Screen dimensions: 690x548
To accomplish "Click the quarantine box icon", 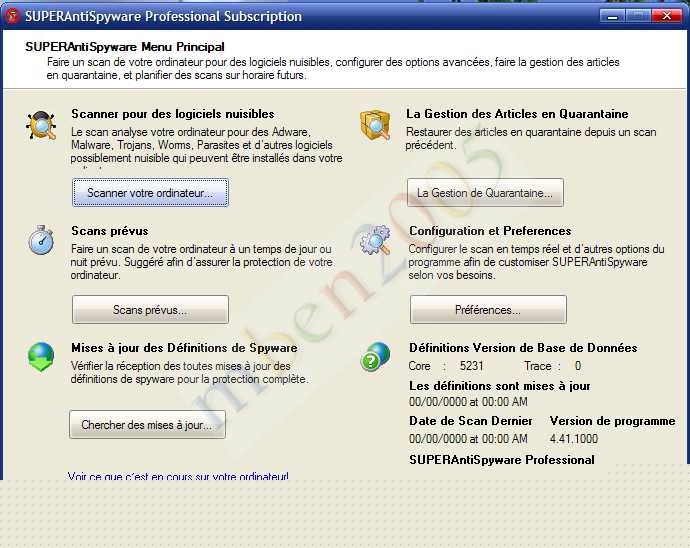I will [375, 125].
